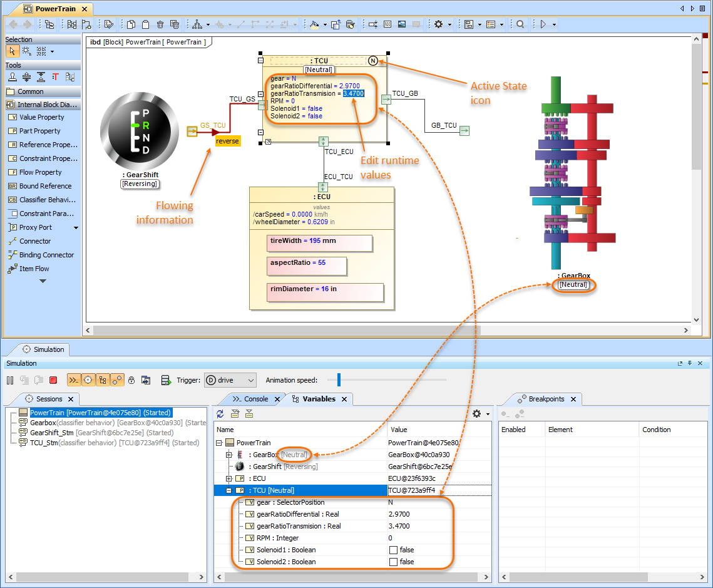Collapse the TCU [Neutral] tree node

229,490
